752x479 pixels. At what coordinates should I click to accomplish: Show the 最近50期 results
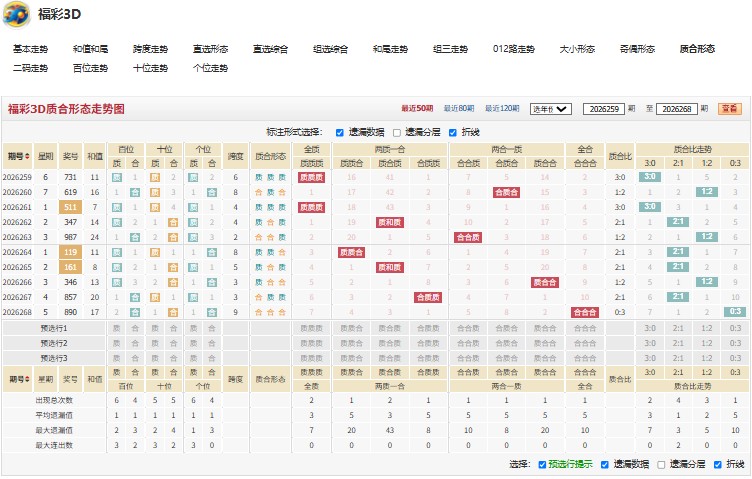[417, 109]
